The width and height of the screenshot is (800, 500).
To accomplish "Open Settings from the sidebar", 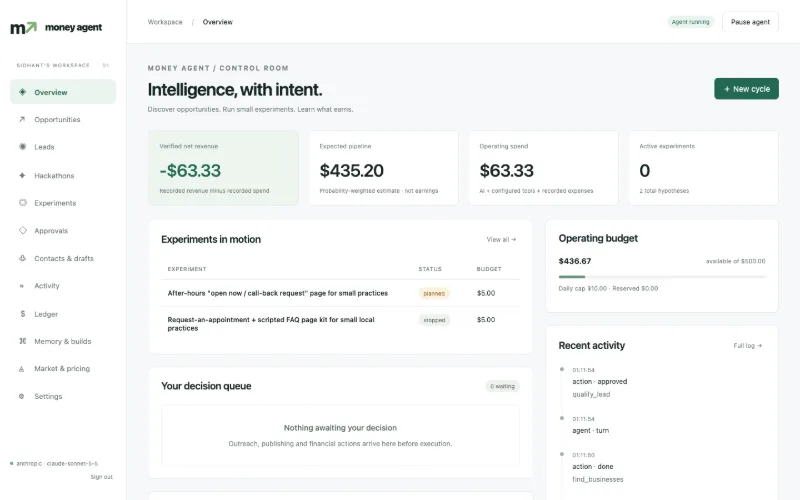I will point(63,396).
